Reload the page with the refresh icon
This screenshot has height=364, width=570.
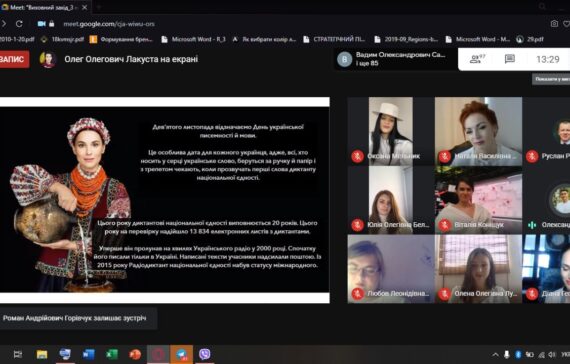click(x=19, y=24)
